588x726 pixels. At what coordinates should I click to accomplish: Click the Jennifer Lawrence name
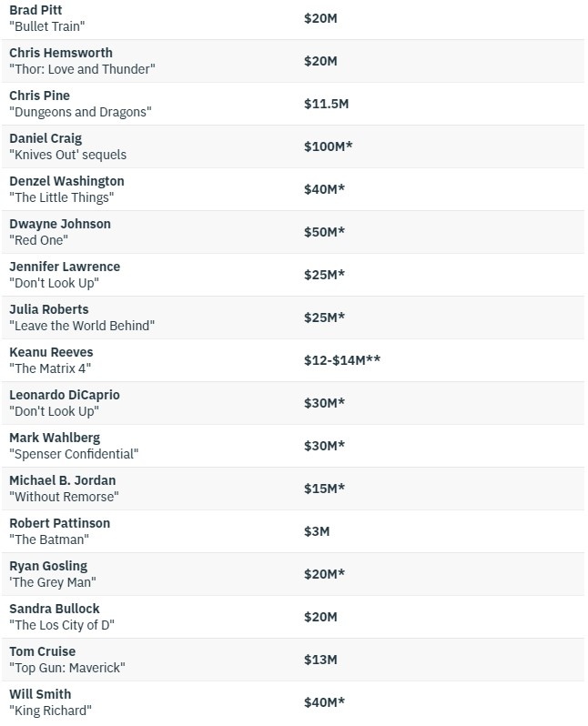click(x=65, y=267)
